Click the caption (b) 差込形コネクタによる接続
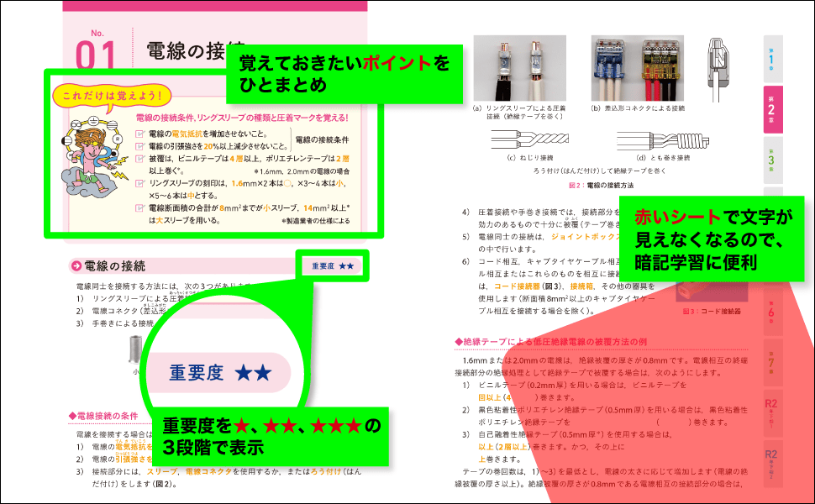This screenshot has width=815, height=504. pyautogui.click(x=638, y=108)
